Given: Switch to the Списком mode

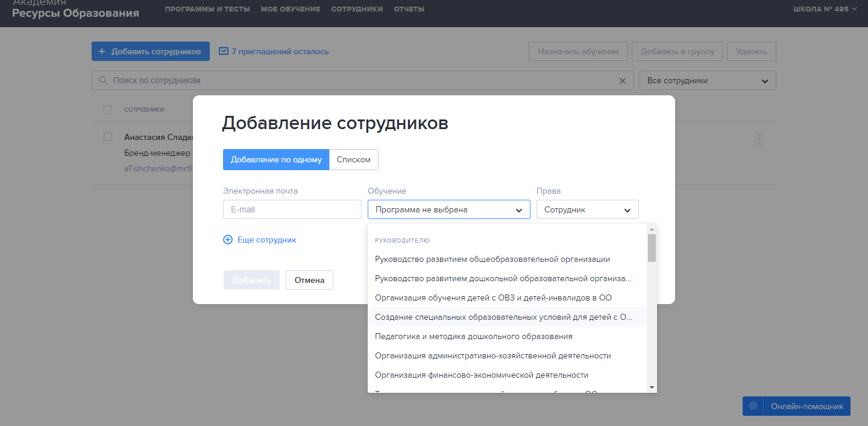Looking at the screenshot, I should (354, 160).
